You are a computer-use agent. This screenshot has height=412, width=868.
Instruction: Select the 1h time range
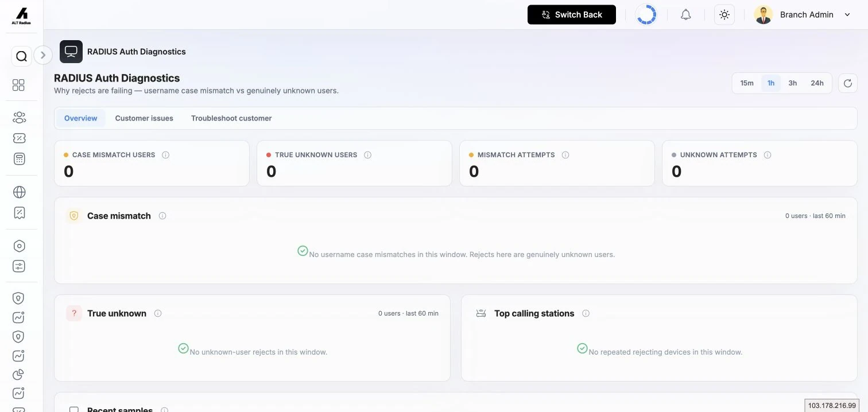(771, 83)
